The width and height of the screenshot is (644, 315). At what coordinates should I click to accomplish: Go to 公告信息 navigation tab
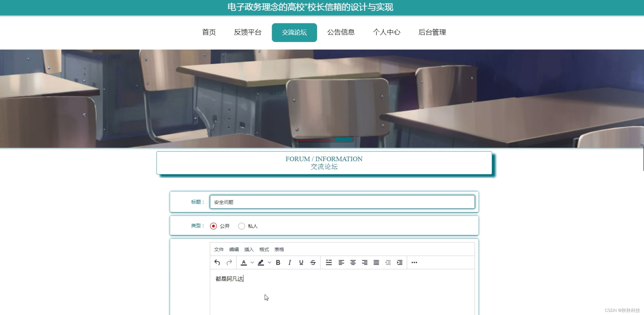pos(341,32)
